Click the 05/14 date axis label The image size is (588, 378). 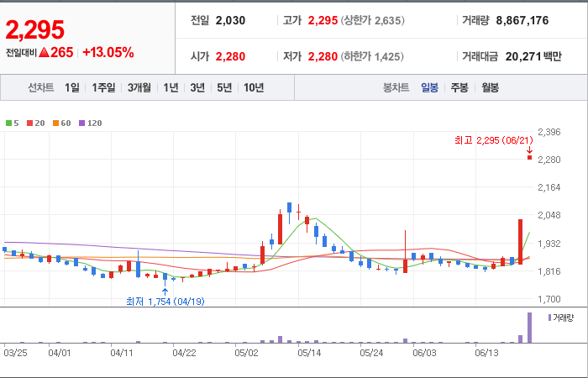pyautogui.click(x=309, y=354)
